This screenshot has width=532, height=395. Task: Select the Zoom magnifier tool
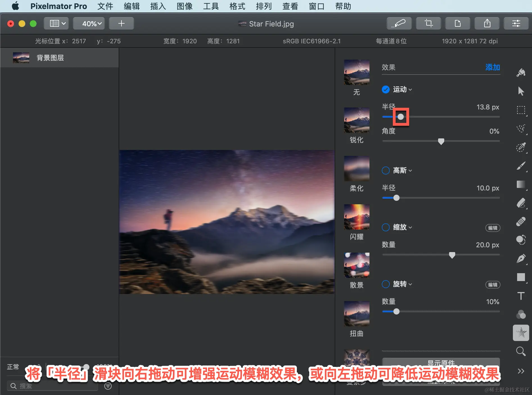click(521, 351)
